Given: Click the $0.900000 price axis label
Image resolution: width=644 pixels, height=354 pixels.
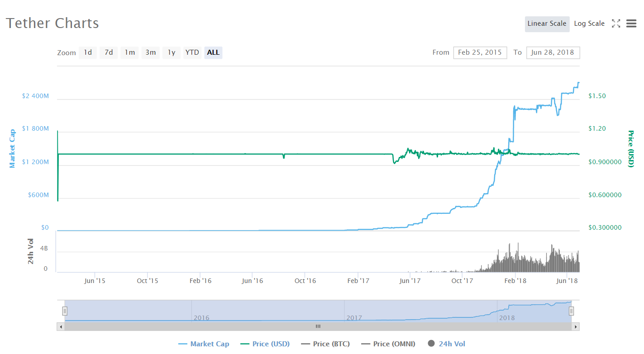Looking at the screenshot, I should click(605, 162).
